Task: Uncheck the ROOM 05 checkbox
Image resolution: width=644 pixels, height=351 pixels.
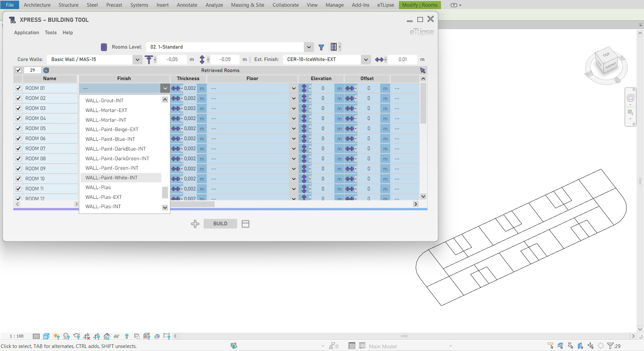Action: click(18, 128)
